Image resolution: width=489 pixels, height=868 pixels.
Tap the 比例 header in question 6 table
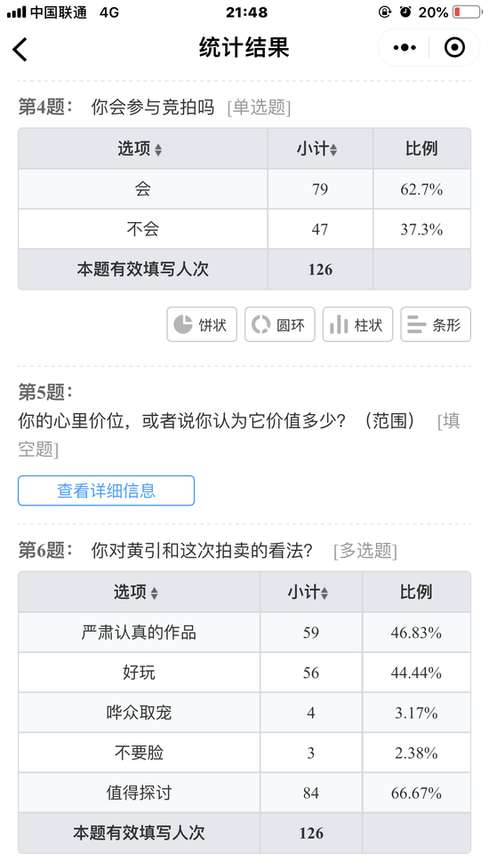[416, 592]
